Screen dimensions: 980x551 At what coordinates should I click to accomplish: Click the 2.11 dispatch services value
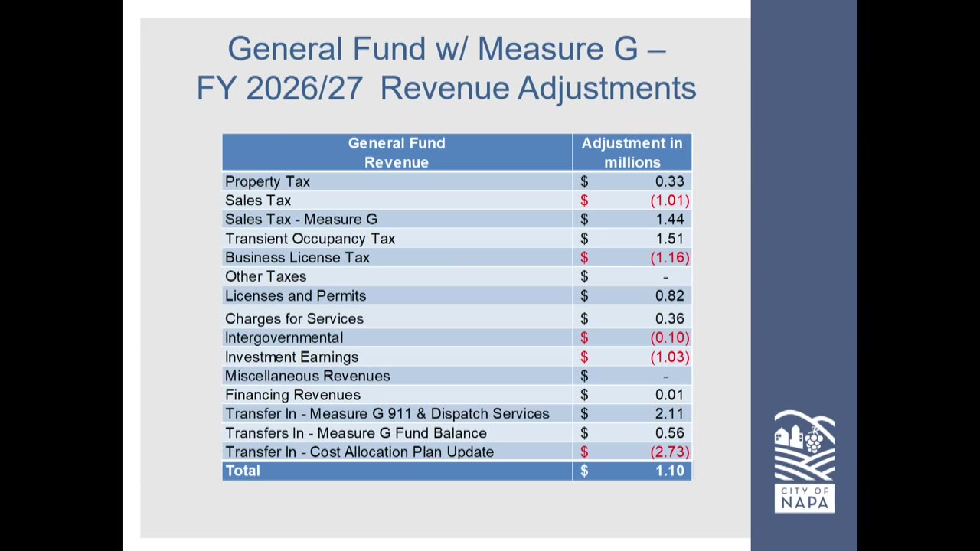(670, 413)
